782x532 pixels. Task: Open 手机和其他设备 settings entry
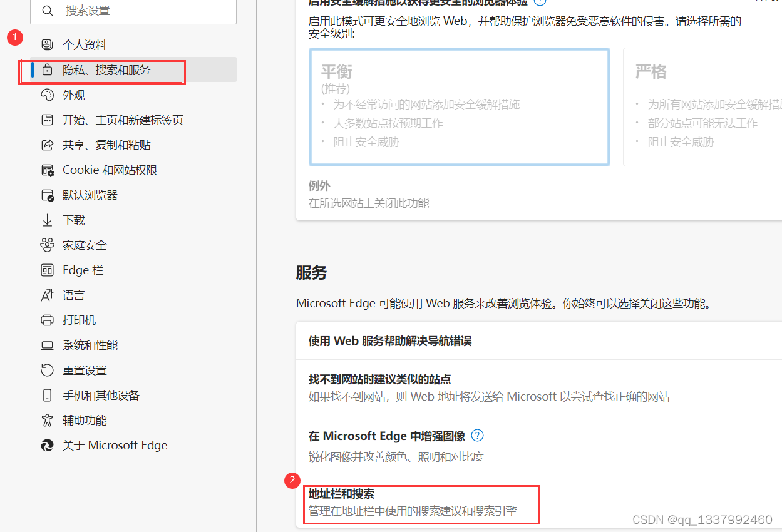tap(101, 395)
